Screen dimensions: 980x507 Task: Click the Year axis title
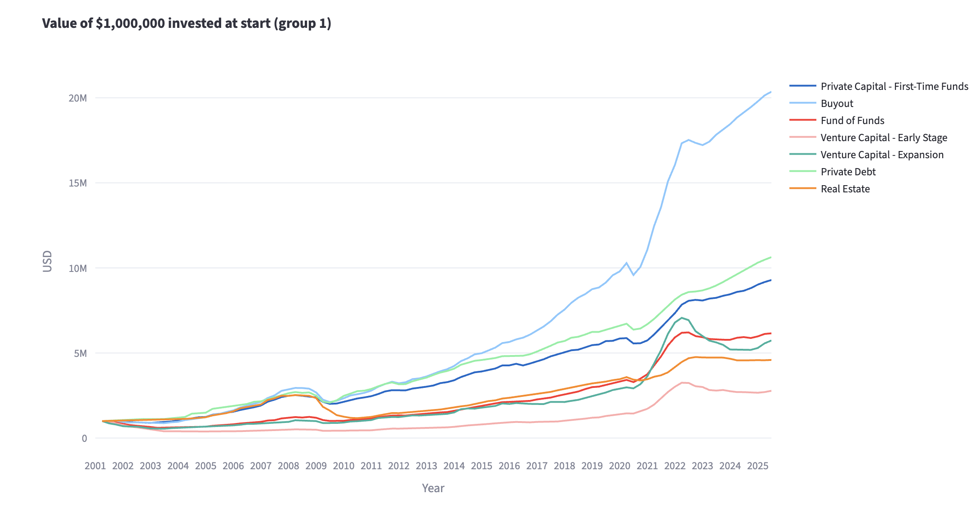[x=433, y=488]
